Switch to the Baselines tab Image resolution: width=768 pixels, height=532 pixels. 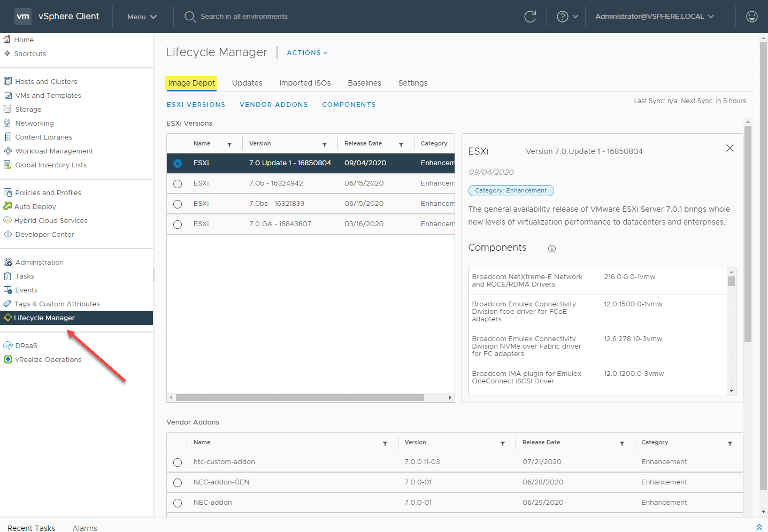[x=364, y=83]
